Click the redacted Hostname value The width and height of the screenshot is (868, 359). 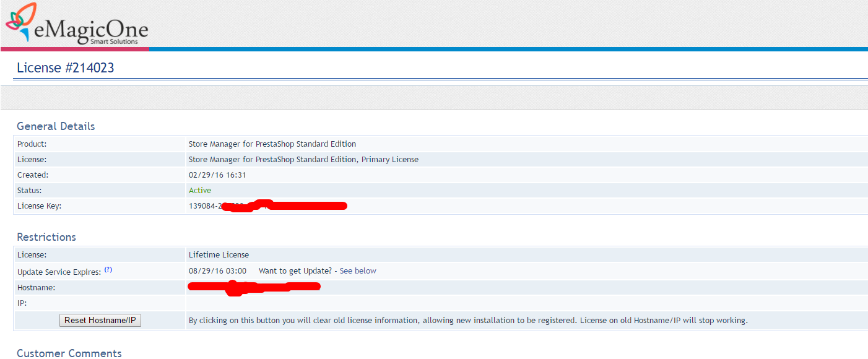254,287
